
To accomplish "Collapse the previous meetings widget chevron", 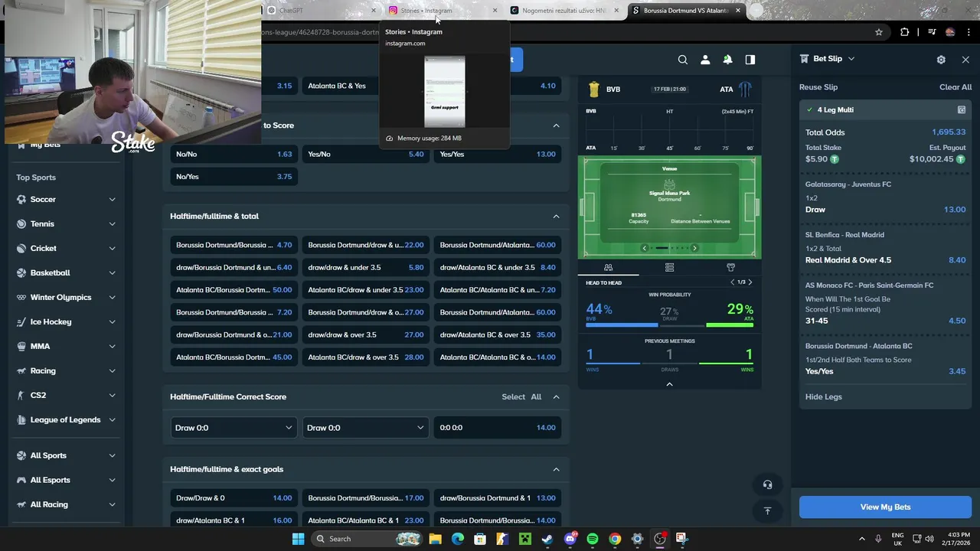I will (x=669, y=384).
